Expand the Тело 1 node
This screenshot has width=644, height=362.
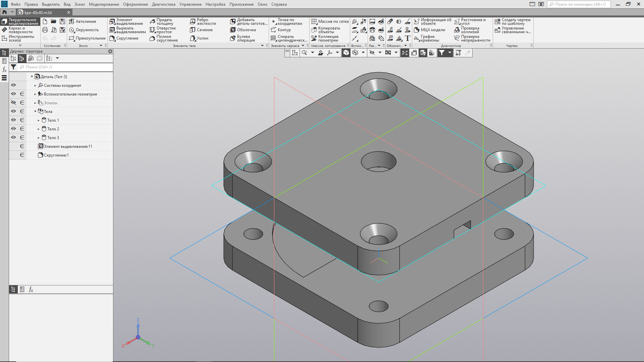[39, 120]
